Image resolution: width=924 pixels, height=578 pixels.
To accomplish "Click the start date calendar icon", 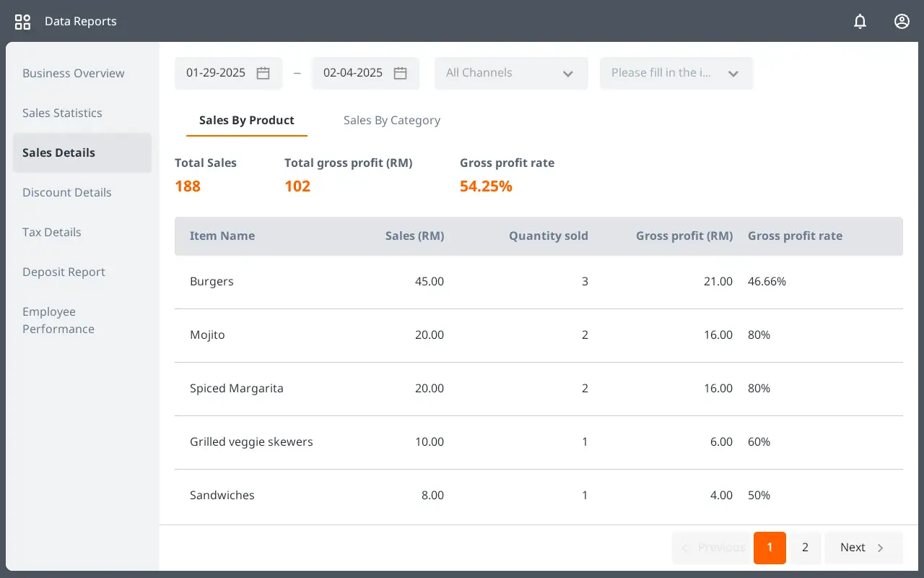I will point(263,73).
